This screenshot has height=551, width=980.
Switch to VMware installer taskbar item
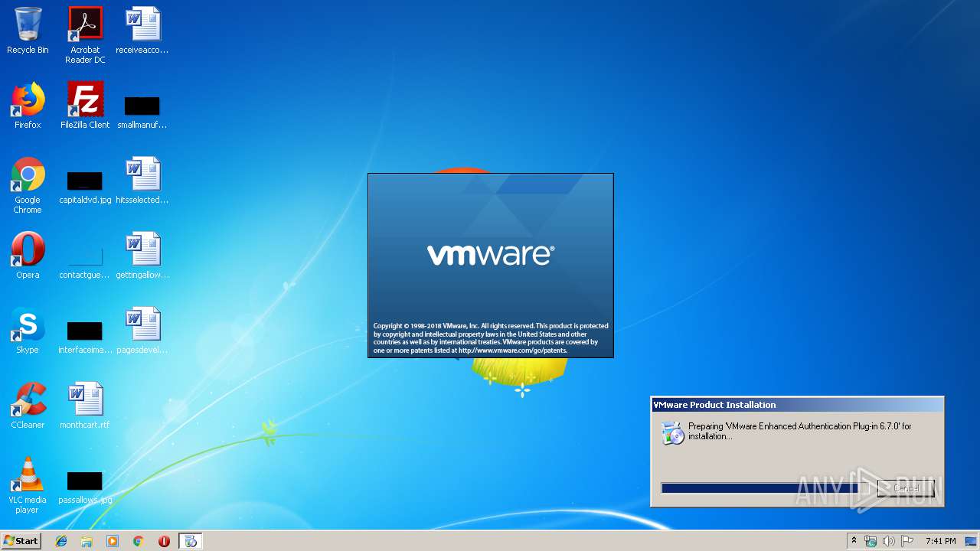tap(191, 541)
